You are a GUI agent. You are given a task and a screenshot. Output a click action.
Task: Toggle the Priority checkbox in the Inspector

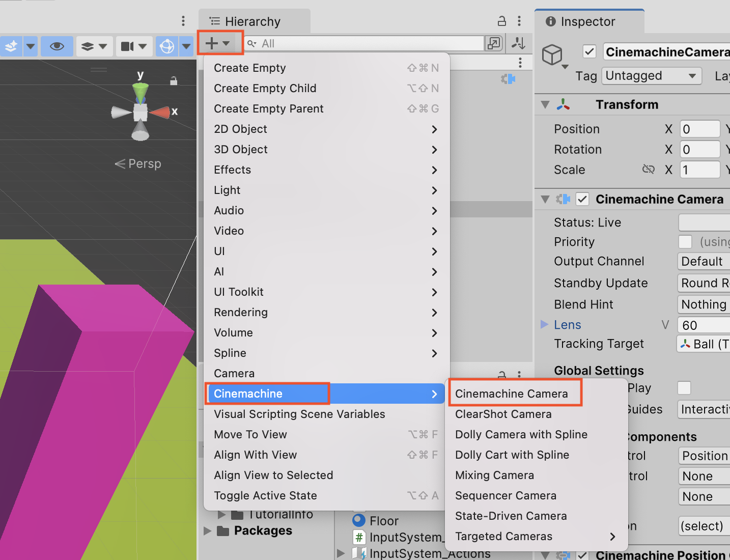pyautogui.click(x=685, y=242)
